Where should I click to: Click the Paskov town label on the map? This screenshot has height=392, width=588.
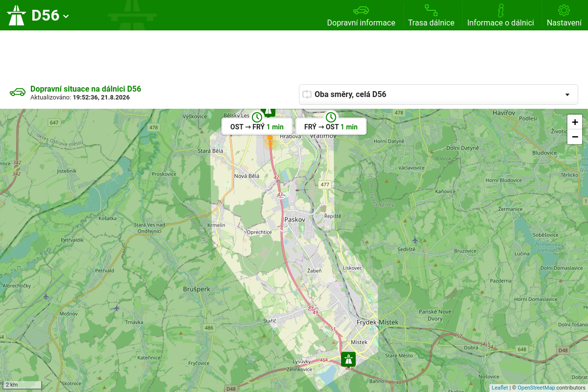pyautogui.click(x=295, y=220)
